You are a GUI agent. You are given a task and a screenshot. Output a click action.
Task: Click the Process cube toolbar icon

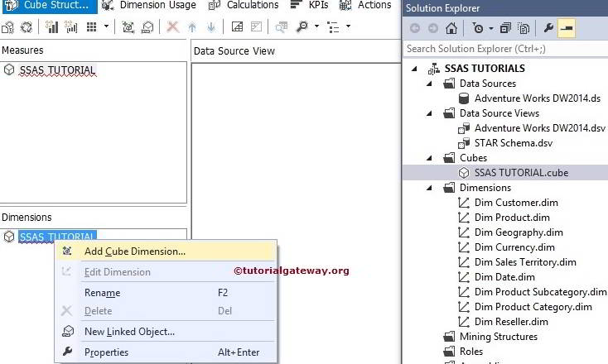pos(7,27)
